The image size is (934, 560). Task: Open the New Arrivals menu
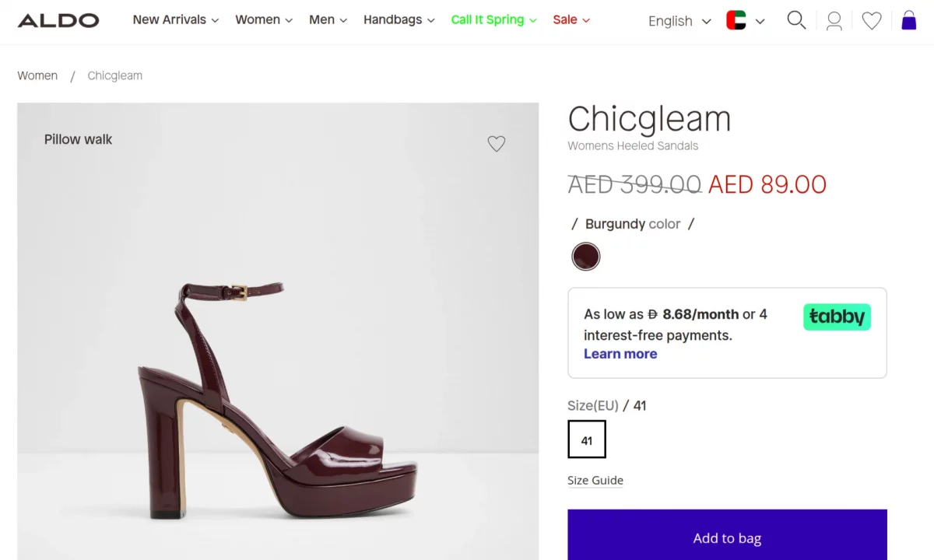point(175,19)
